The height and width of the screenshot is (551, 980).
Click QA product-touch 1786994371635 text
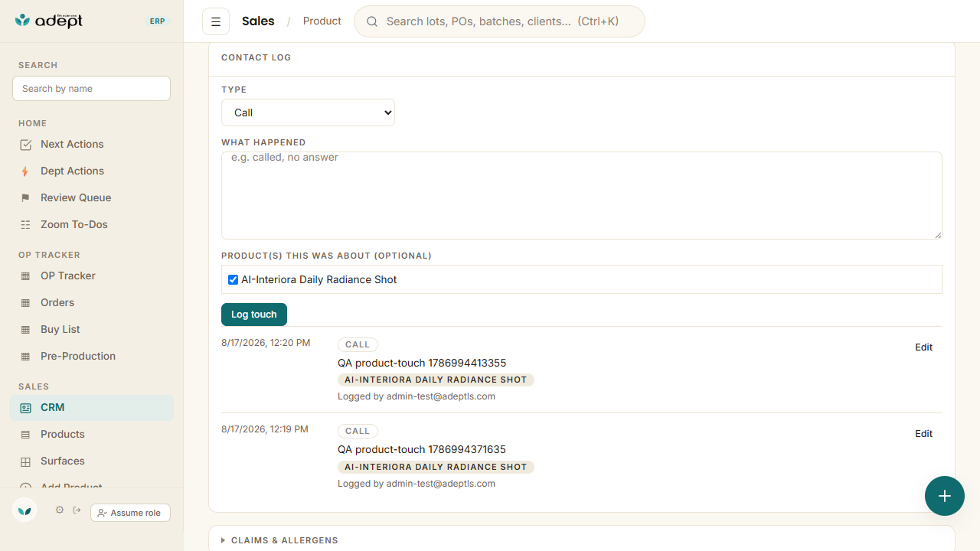point(422,449)
